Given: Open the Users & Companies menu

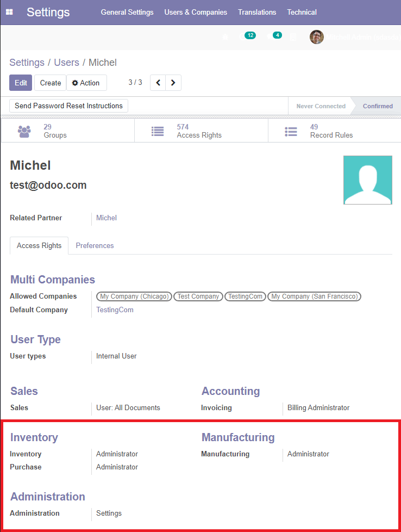Looking at the screenshot, I should point(196,12).
